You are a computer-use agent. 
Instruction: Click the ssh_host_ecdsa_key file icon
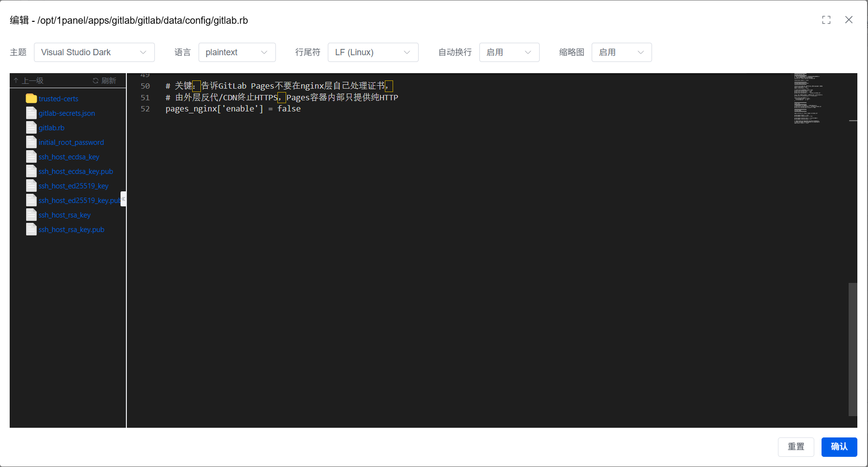click(31, 156)
